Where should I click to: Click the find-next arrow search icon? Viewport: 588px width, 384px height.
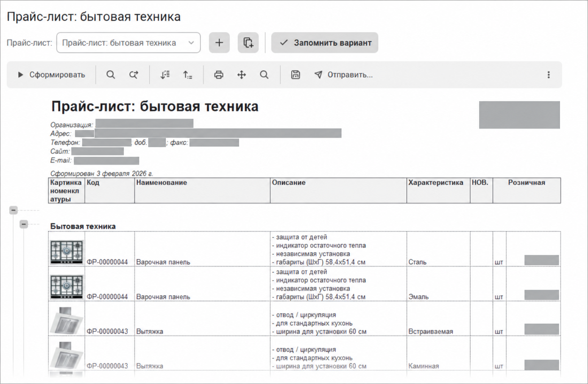[134, 75]
